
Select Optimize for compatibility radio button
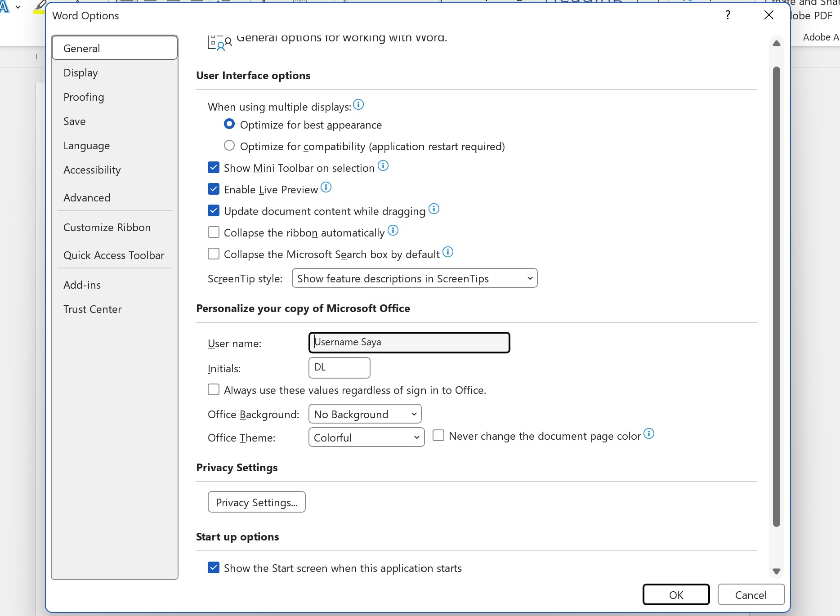pos(229,145)
